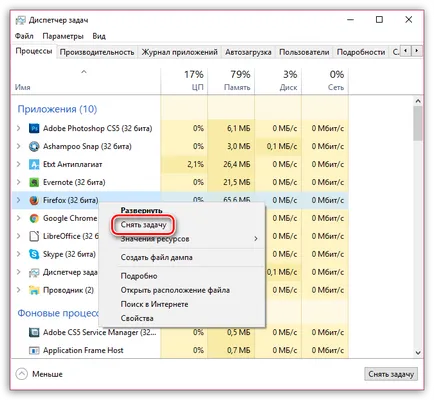Collapse view with the Меньше button

click(x=39, y=374)
